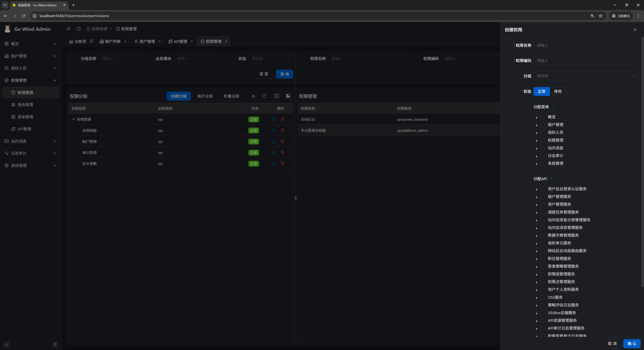Expand 系统管理 sidebar menu
The width and height of the screenshot is (644, 350).
[x=31, y=165]
